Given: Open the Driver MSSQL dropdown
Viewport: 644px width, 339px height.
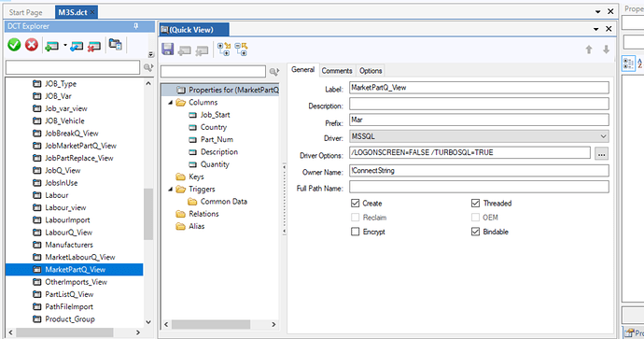Looking at the screenshot, I should [603, 136].
